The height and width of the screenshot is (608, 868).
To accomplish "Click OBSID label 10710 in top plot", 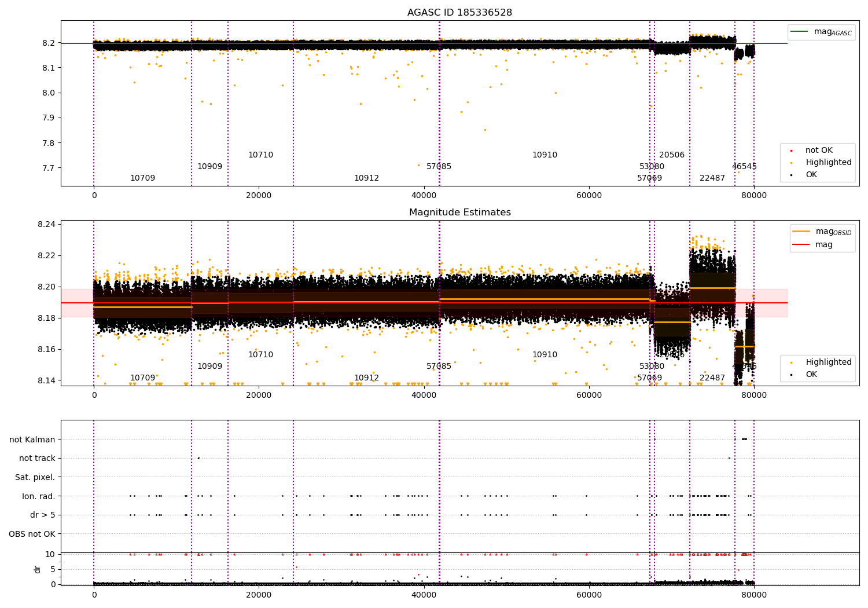I will point(260,155).
